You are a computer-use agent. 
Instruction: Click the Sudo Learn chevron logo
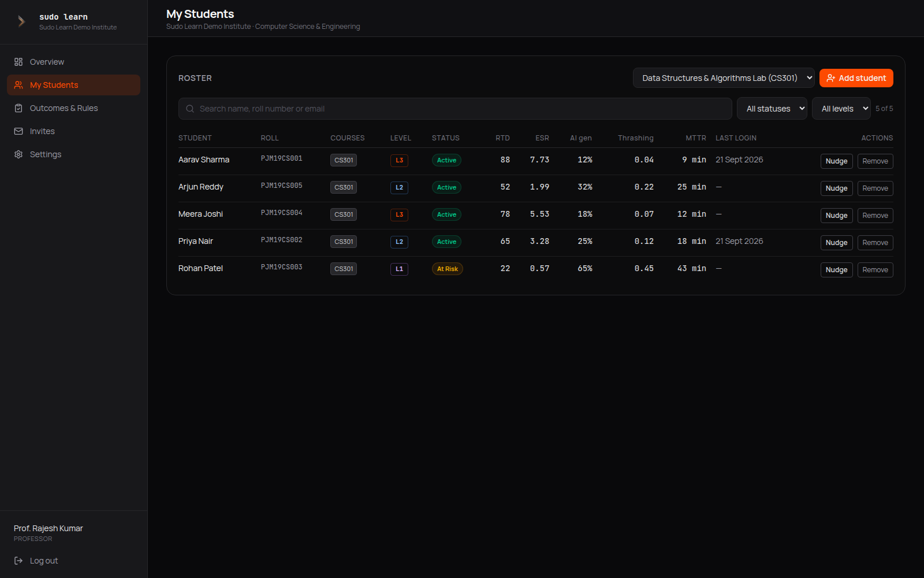[x=21, y=21]
